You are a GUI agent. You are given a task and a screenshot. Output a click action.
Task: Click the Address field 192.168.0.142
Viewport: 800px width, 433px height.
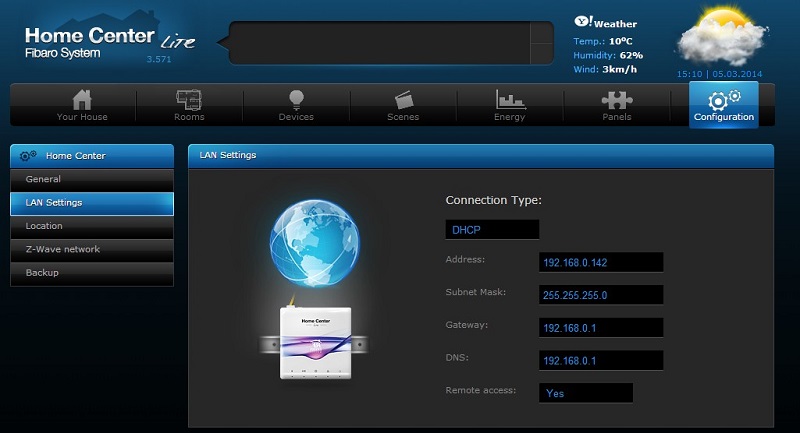[x=601, y=262]
